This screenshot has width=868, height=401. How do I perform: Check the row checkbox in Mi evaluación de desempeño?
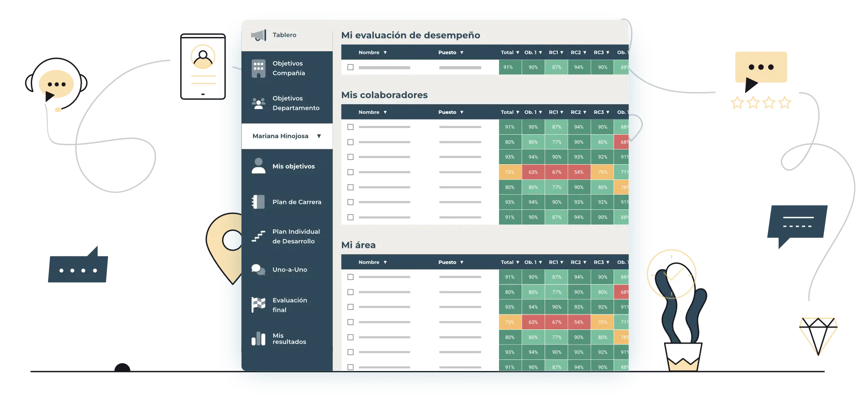[x=350, y=67]
